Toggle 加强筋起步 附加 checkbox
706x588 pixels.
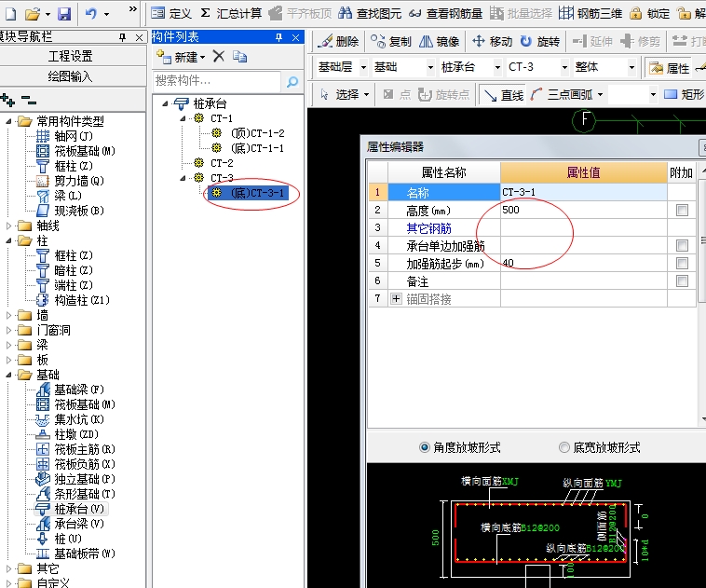coord(682,263)
